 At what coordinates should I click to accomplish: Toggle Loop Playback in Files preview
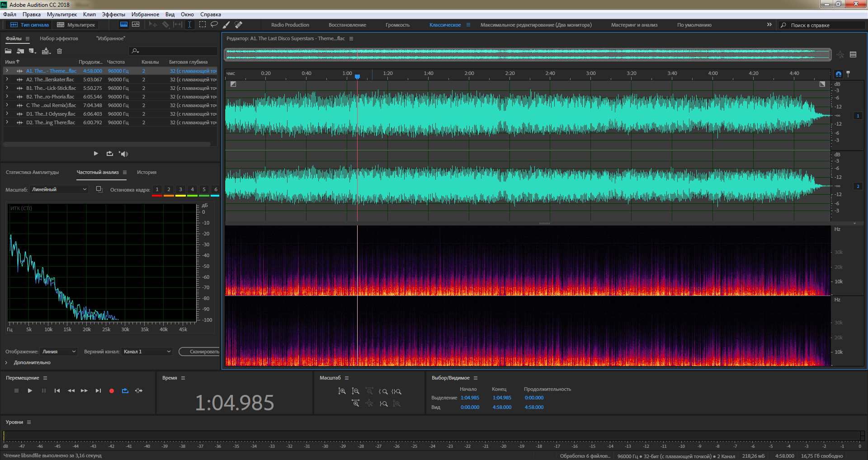(109, 154)
